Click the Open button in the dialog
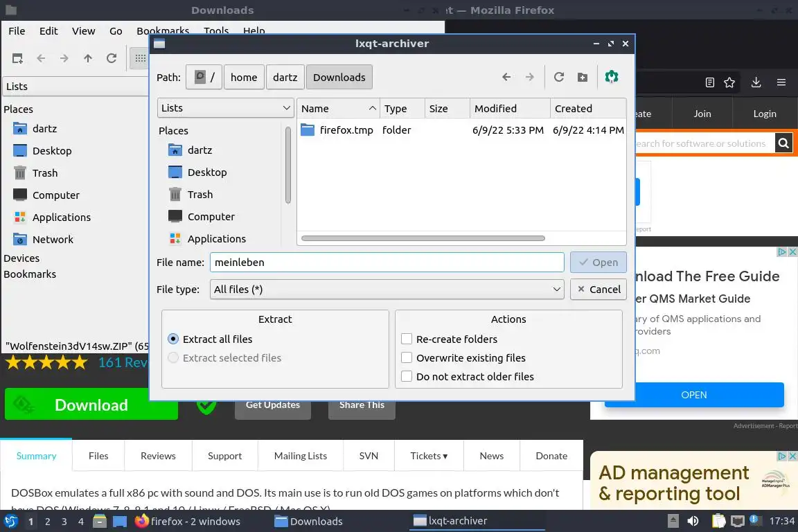This screenshot has width=798, height=532. click(598, 262)
